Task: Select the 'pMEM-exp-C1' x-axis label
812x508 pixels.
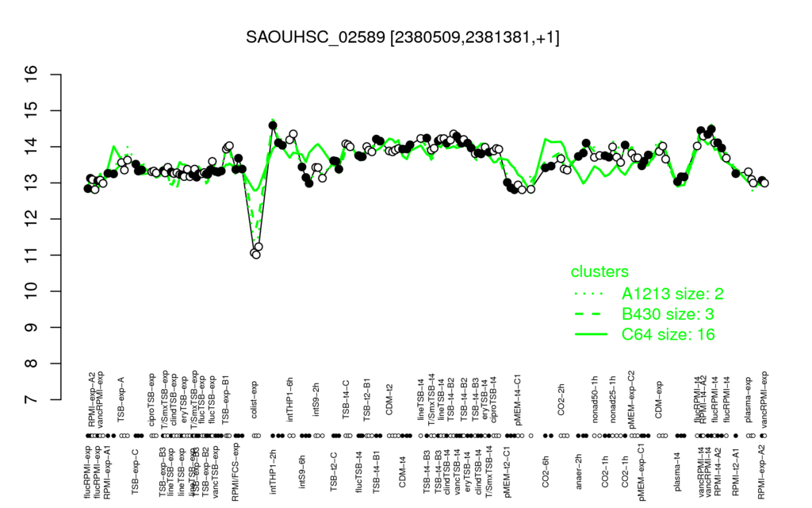Action: (x=642, y=473)
